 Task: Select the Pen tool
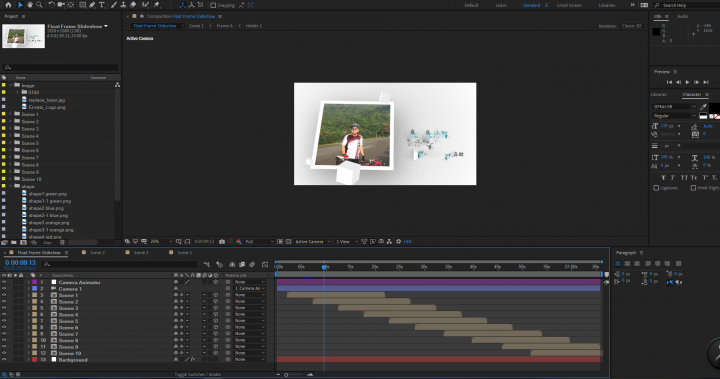(x=92, y=5)
